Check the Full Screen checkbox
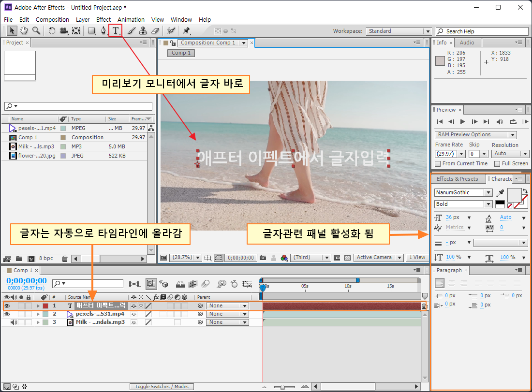Viewport: 532px width, 392px height. click(x=497, y=164)
